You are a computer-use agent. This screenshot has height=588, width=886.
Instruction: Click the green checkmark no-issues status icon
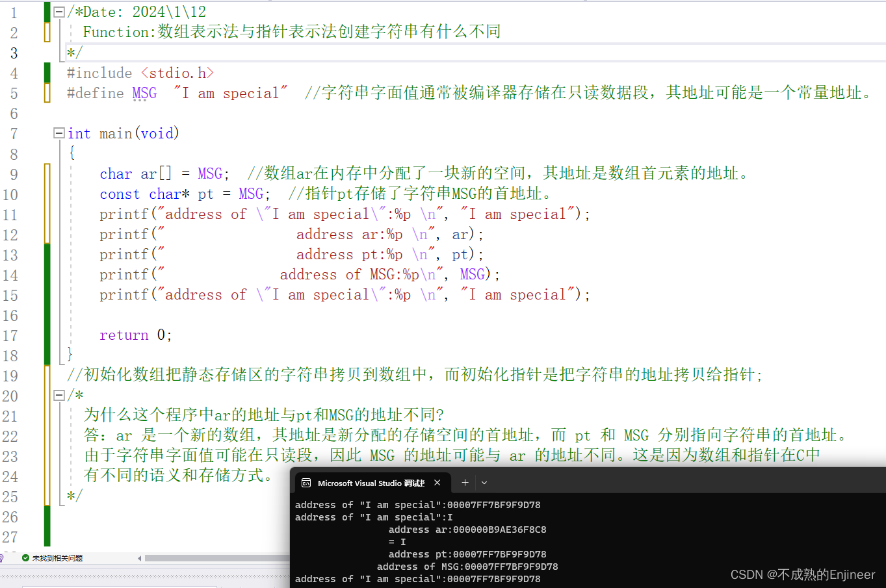coord(25,558)
